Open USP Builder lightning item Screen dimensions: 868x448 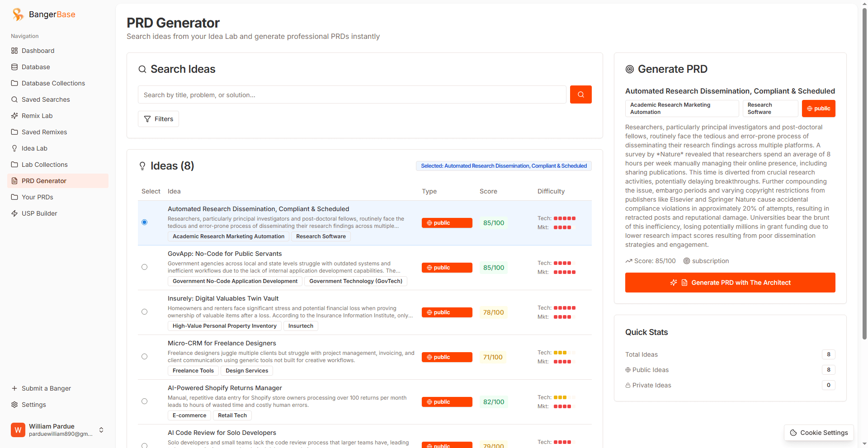14,213
